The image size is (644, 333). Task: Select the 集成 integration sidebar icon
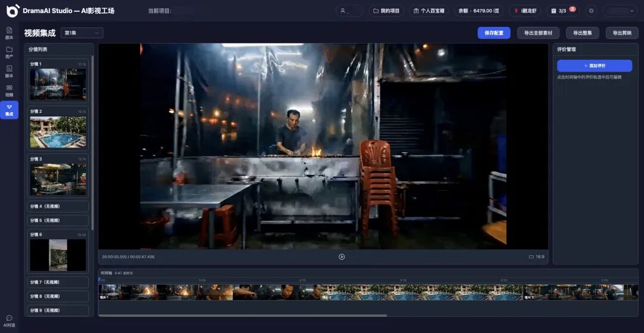click(x=9, y=110)
